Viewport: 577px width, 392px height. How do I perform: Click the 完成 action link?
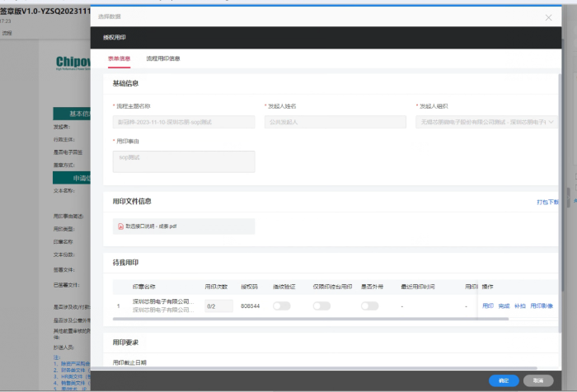504,306
